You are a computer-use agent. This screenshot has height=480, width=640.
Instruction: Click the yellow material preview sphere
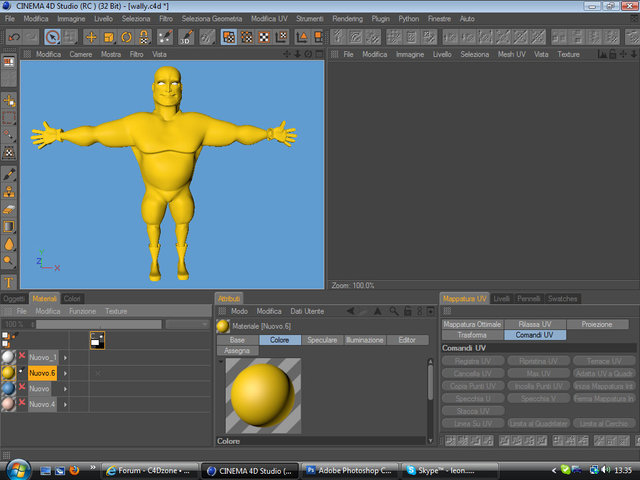point(262,394)
